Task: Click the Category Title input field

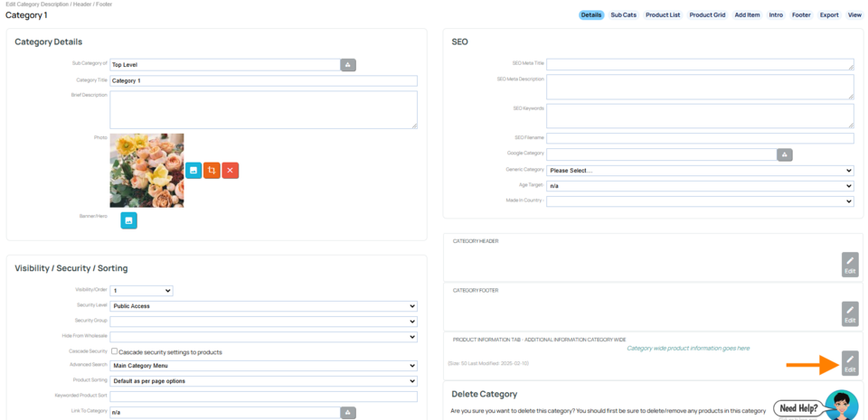Action: 263,80
